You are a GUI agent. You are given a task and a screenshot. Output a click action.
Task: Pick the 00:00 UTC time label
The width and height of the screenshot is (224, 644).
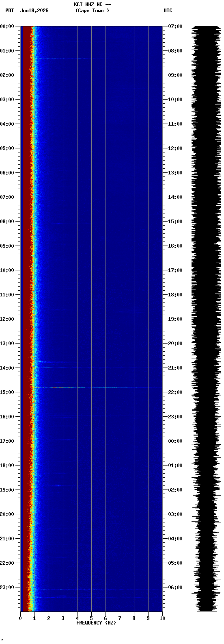pos(175,441)
